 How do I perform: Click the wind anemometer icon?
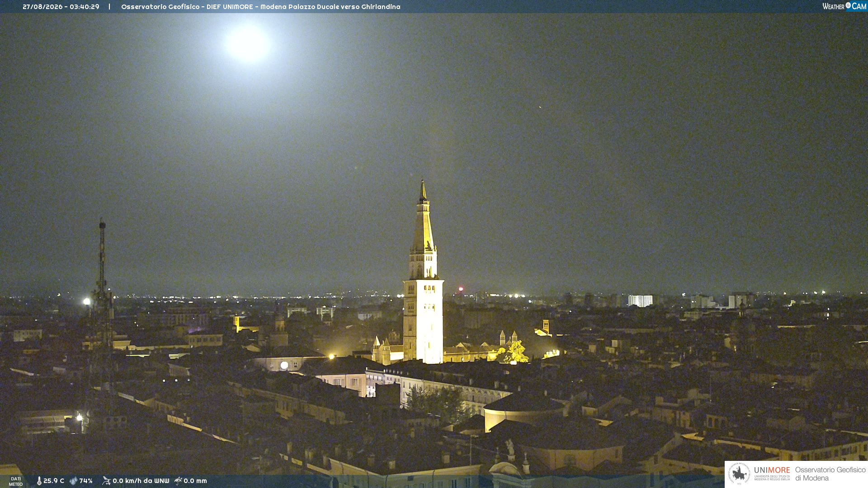[x=106, y=481]
